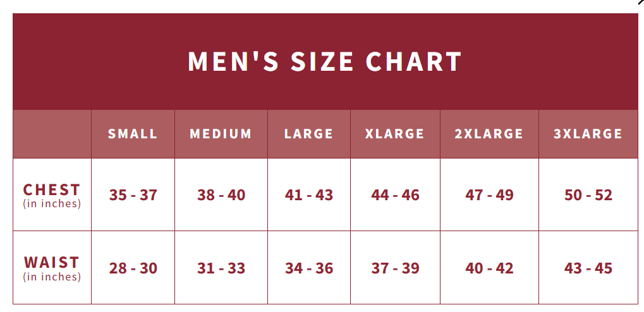The image size is (644, 312).
Task: Click the MEN'S SIZE CHART title
Action: pyautogui.click(x=325, y=62)
